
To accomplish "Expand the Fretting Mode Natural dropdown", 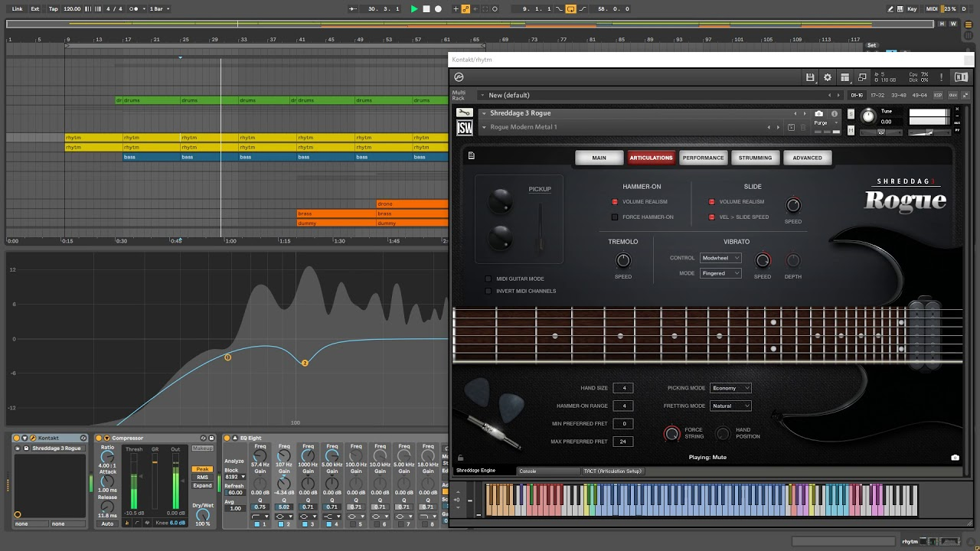I will pos(730,406).
